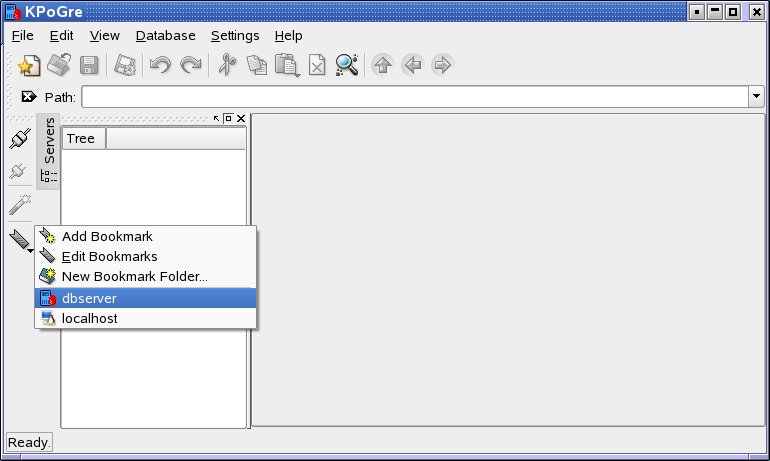770x461 pixels.
Task: Click the new document star icon
Action: 29,66
